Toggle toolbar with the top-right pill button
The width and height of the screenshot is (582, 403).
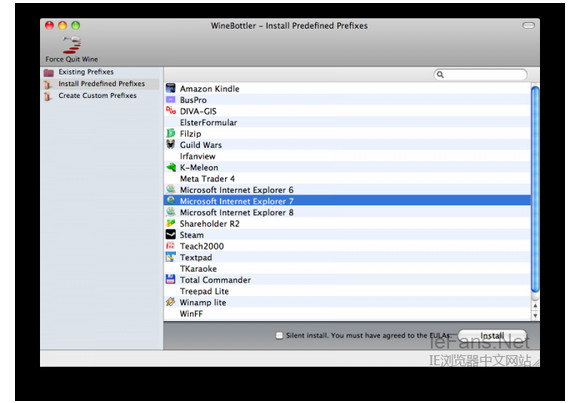pyautogui.click(x=529, y=26)
